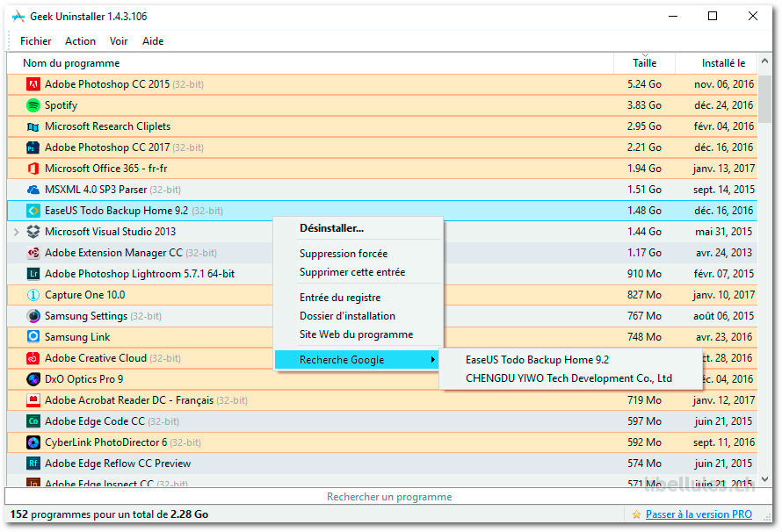Click the Spotify program icon
The image size is (782, 532).
point(33,105)
